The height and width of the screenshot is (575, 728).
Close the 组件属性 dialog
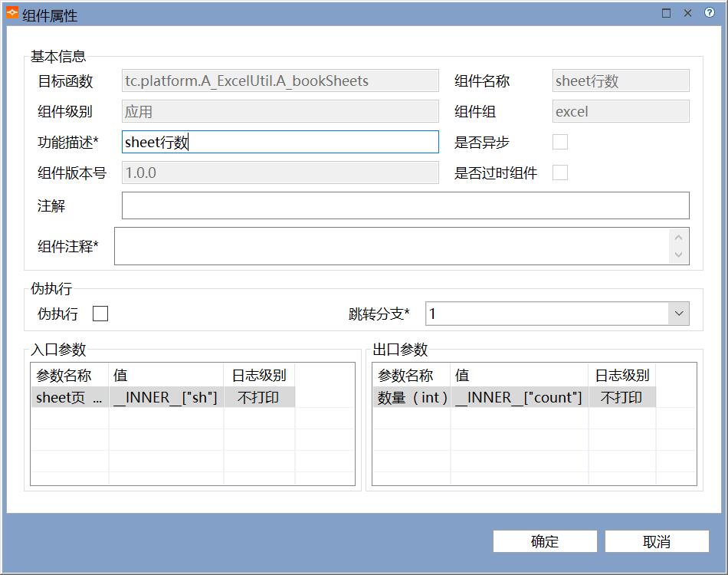point(687,13)
